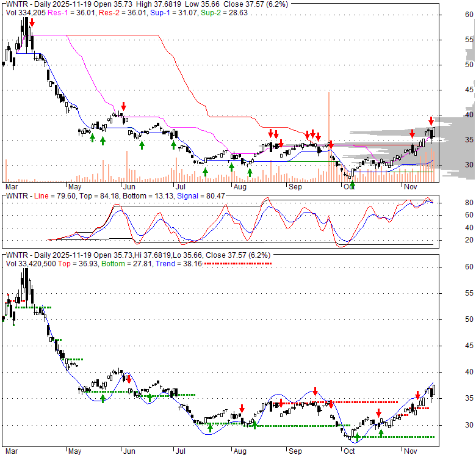This screenshot has width=476, height=455.
Task: Click the 60 price label on top chart axis
Action: [x=469, y=15]
